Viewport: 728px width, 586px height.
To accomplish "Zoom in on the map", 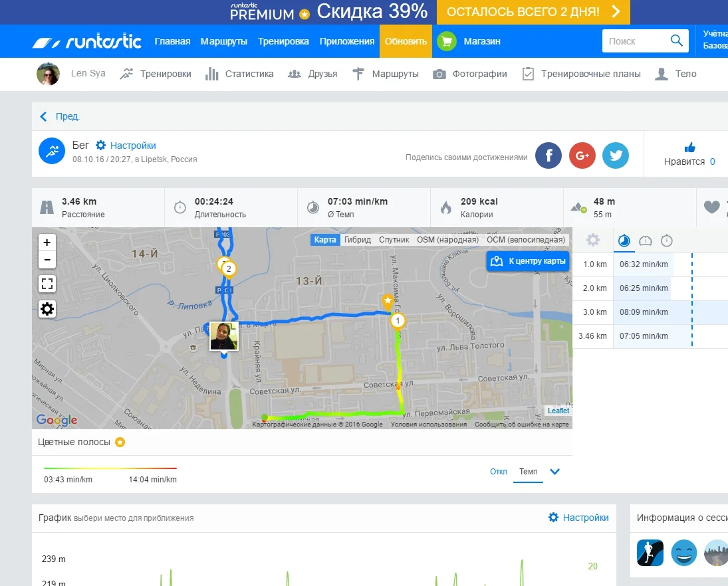I will pyautogui.click(x=47, y=243).
